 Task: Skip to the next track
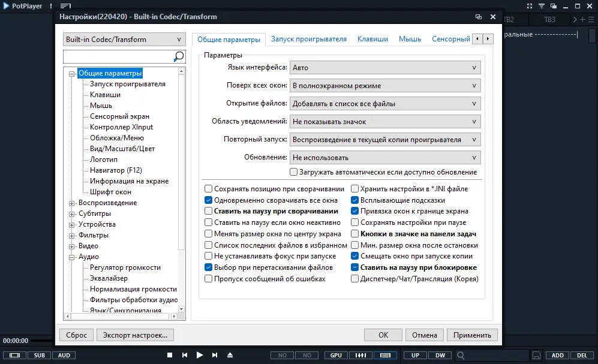(x=215, y=355)
